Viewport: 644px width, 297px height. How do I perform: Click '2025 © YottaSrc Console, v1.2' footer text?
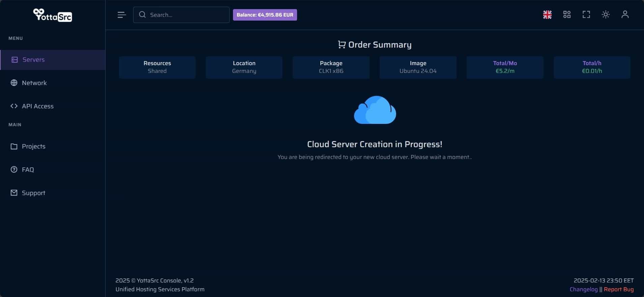point(154,280)
